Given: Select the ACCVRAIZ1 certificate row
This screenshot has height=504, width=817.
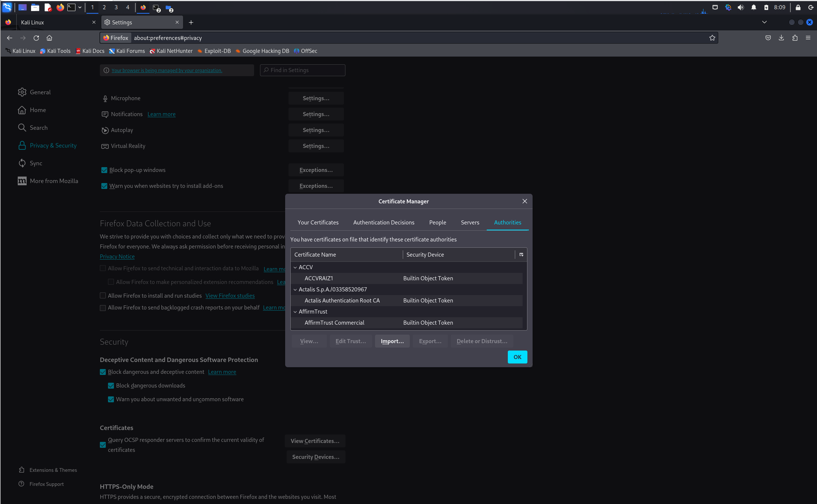Looking at the screenshot, I should 407,278.
